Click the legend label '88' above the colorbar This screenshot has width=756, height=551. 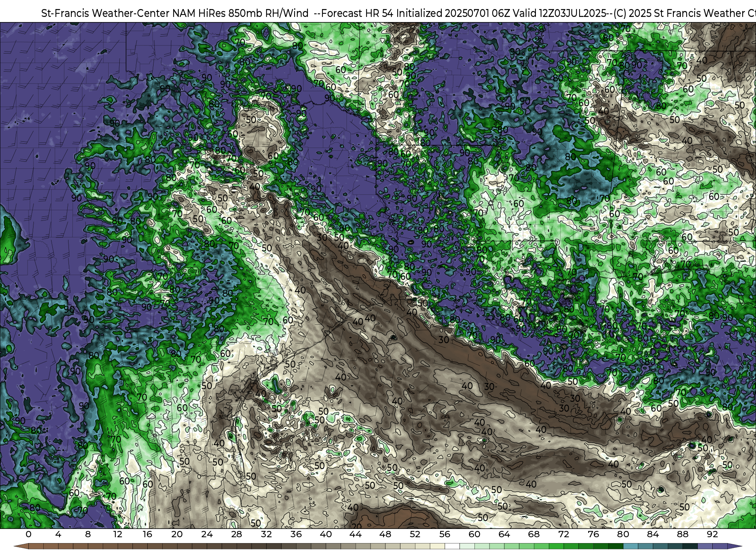[x=683, y=534]
